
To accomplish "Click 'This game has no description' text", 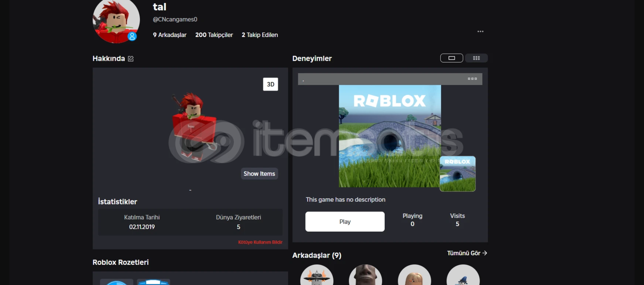I will [345, 200].
